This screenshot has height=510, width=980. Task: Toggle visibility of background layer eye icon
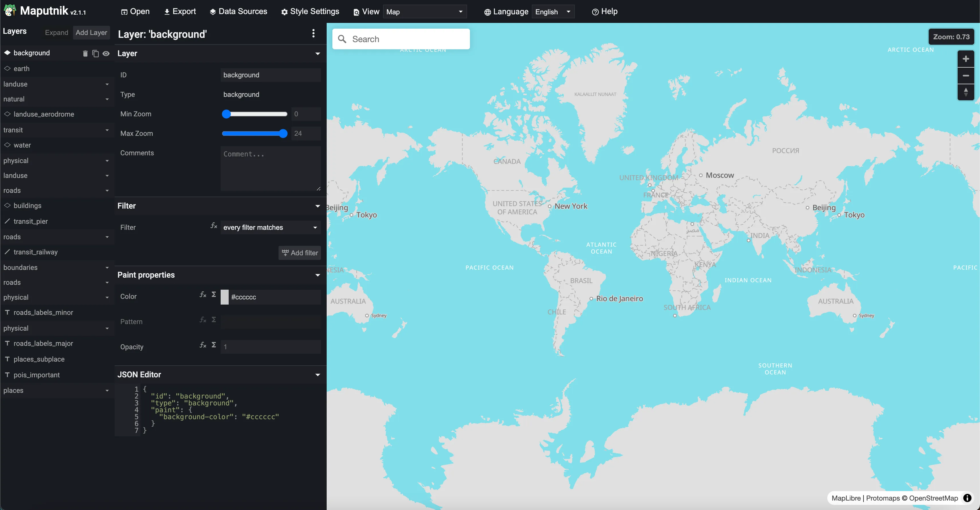[106, 54]
